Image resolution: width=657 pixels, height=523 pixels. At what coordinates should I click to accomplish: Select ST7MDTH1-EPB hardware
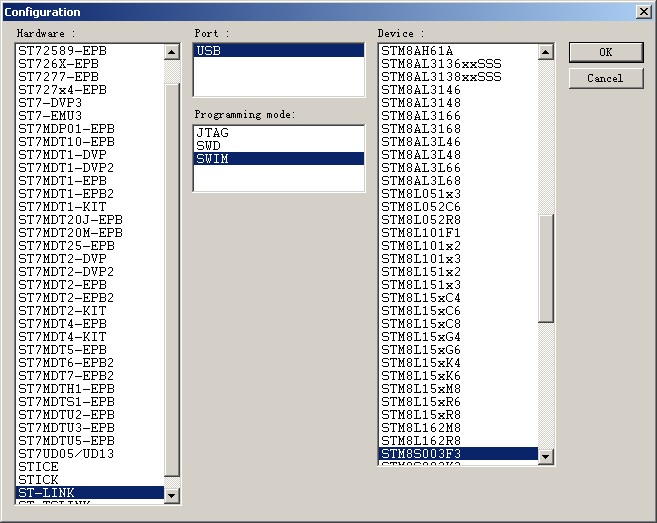click(x=90, y=388)
